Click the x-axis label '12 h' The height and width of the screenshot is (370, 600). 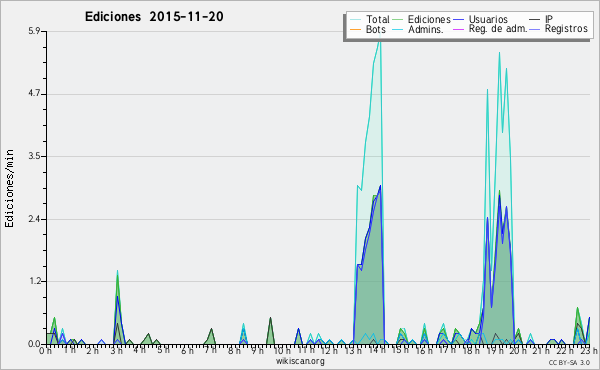coord(329,350)
